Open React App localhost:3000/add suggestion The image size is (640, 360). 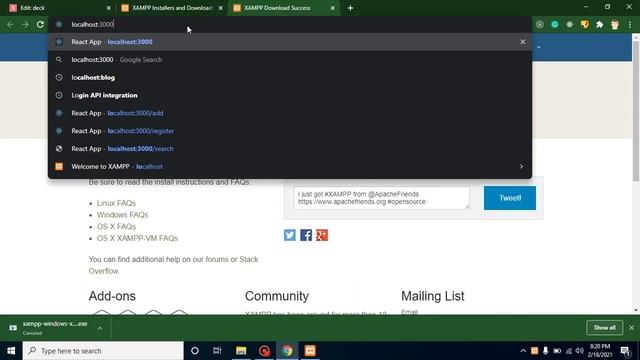(290, 113)
